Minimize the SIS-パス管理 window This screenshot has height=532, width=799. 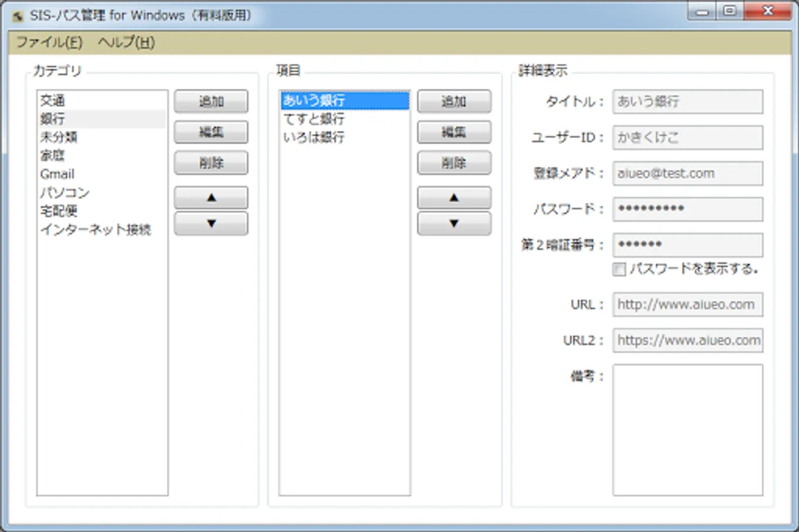tap(701, 11)
